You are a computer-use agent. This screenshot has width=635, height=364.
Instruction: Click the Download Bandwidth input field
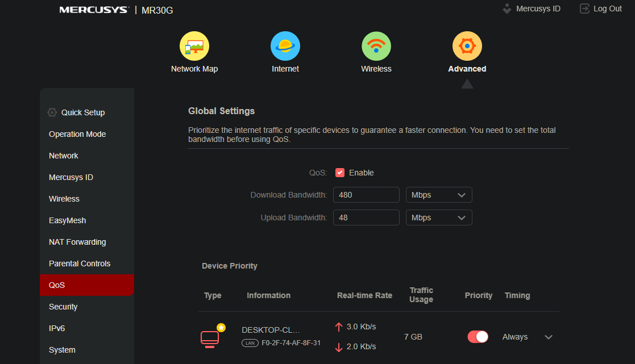tap(367, 195)
